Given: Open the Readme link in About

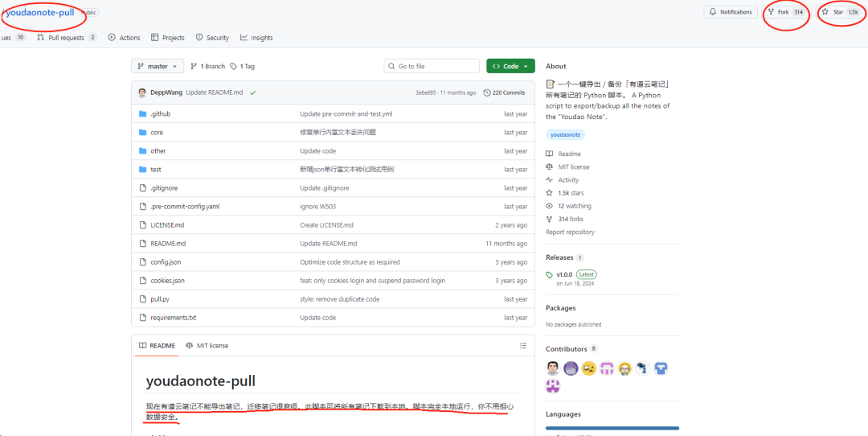Looking at the screenshot, I should point(563,154).
